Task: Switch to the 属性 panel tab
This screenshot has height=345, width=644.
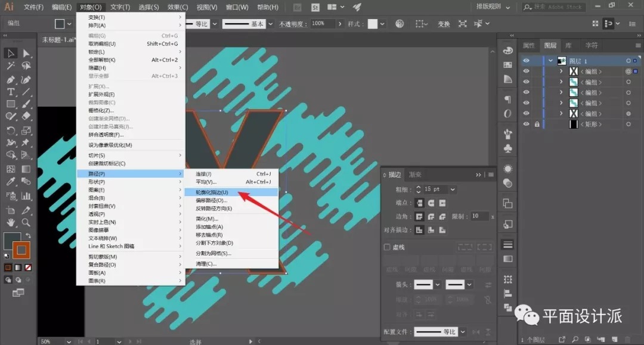Action: [528, 45]
